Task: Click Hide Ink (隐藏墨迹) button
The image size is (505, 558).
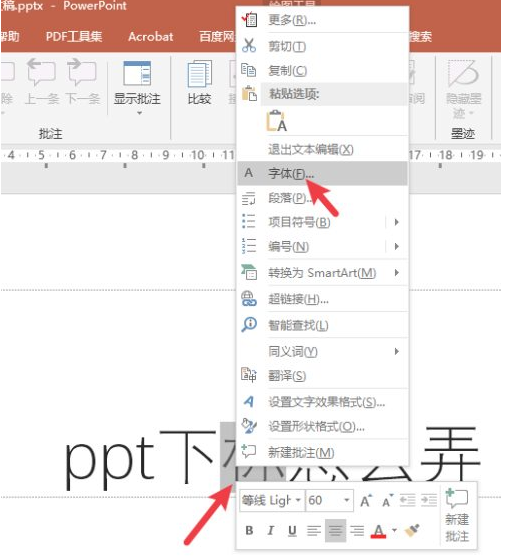Action: pos(463,89)
